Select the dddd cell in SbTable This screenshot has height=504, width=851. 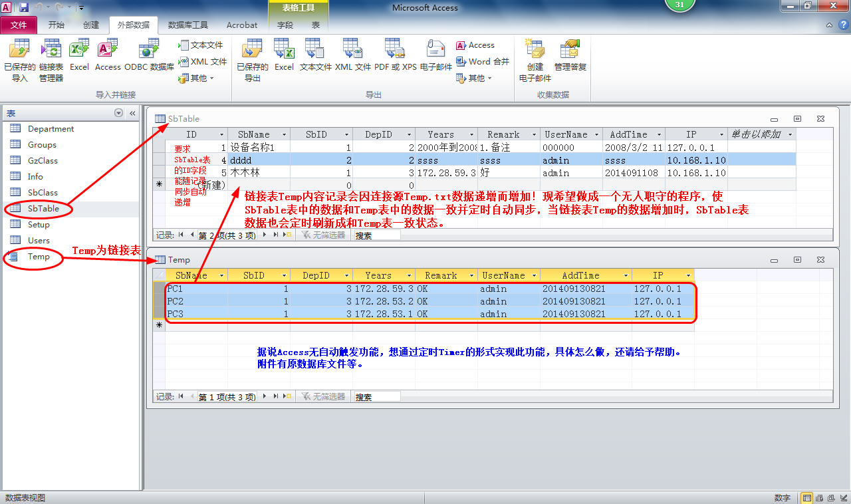[x=259, y=160]
